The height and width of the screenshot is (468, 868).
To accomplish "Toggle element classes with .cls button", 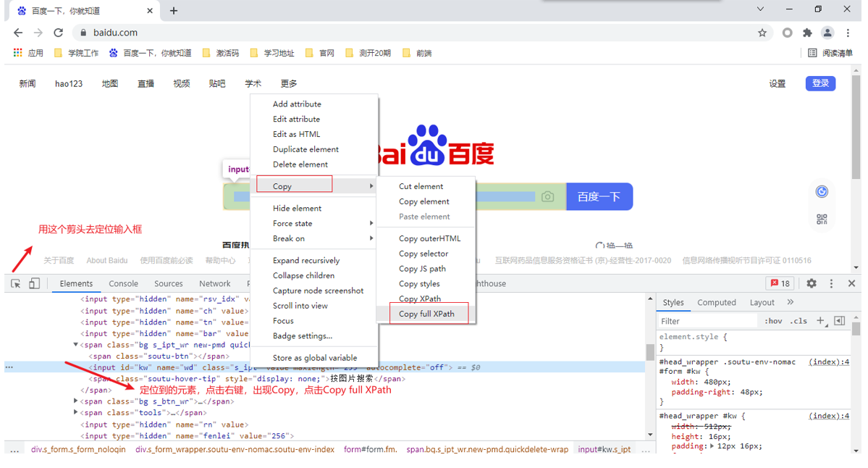I will click(798, 320).
